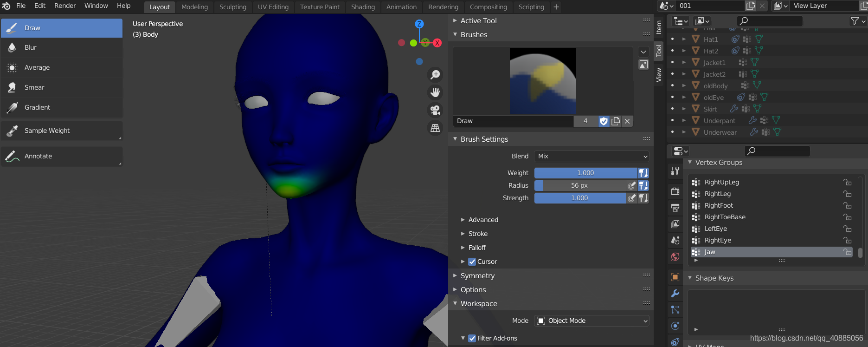
Task: Open the File menu
Action: coord(21,6)
